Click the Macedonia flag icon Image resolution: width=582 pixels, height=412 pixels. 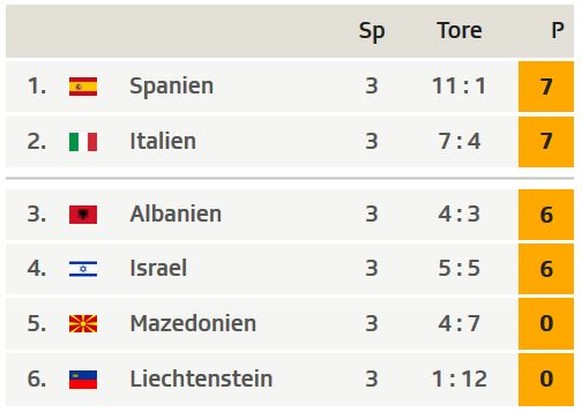point(83,324)
